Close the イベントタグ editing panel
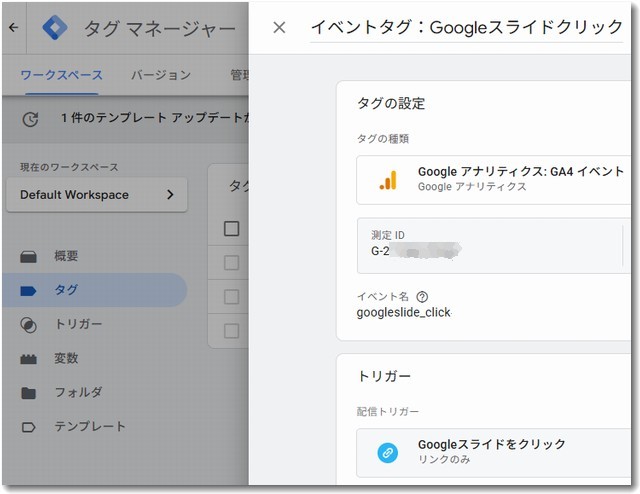640x494 pixels. click(279, 28)
